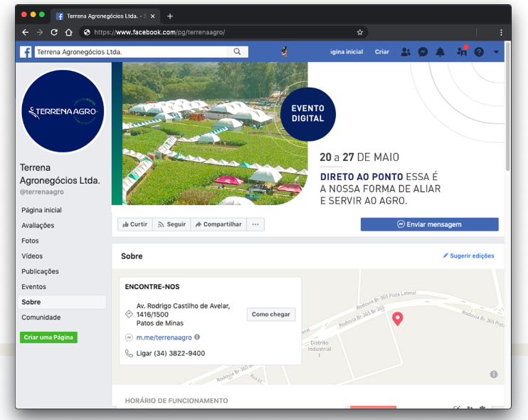Click the search magnifier icon in the Facebook search bar
528x420 pixels.
coord(238,51)
